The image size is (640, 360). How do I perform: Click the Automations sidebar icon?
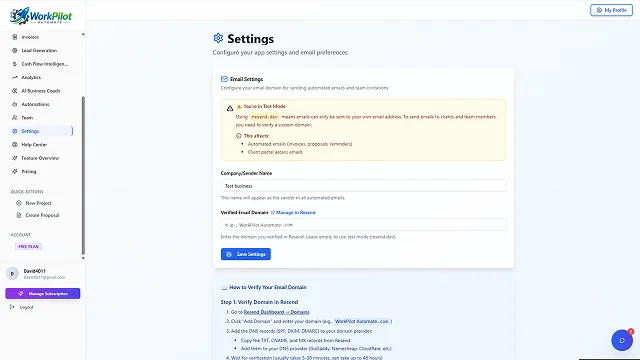click(15, 104)
